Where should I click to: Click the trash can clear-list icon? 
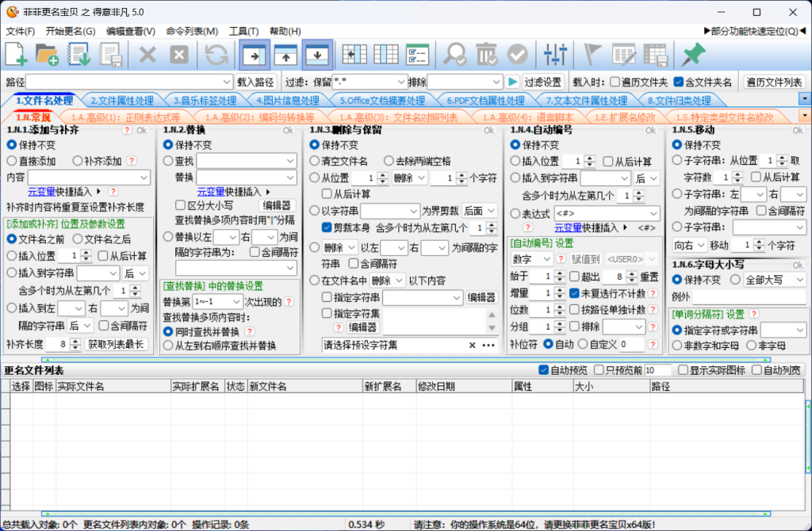point(485,54)
